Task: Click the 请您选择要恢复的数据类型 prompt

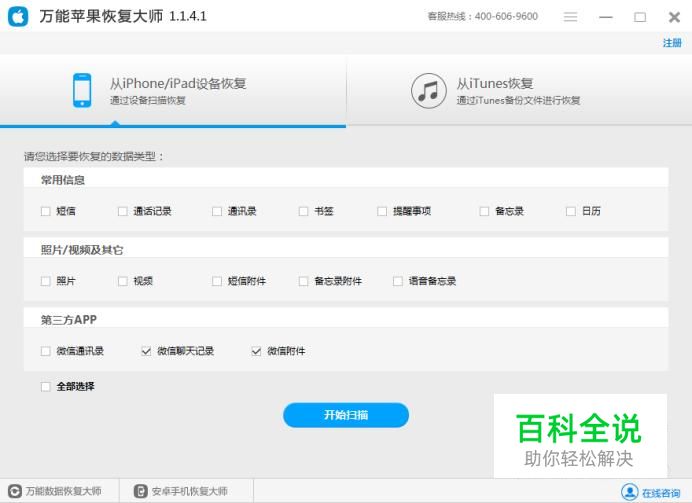Action: tap(94, 157)
